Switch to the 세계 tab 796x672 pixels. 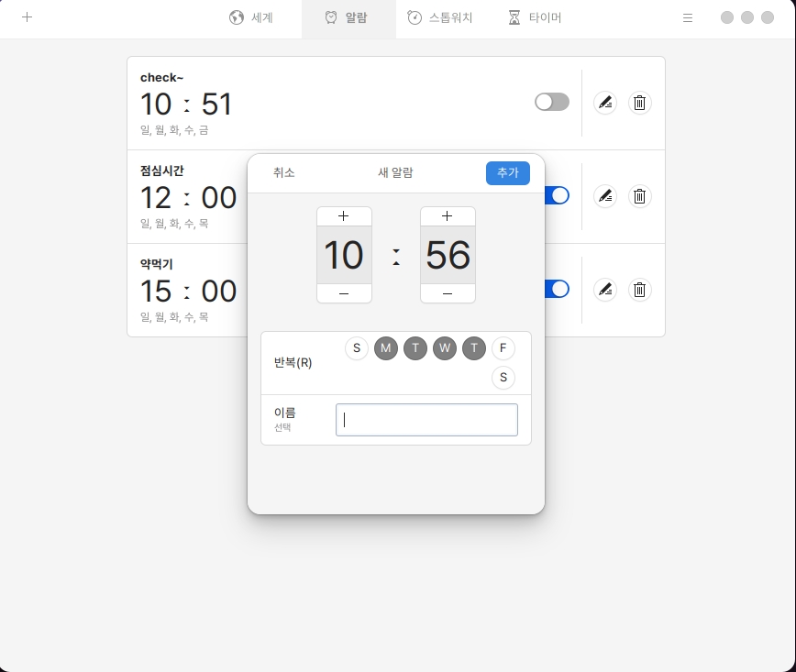pos(251,17)
